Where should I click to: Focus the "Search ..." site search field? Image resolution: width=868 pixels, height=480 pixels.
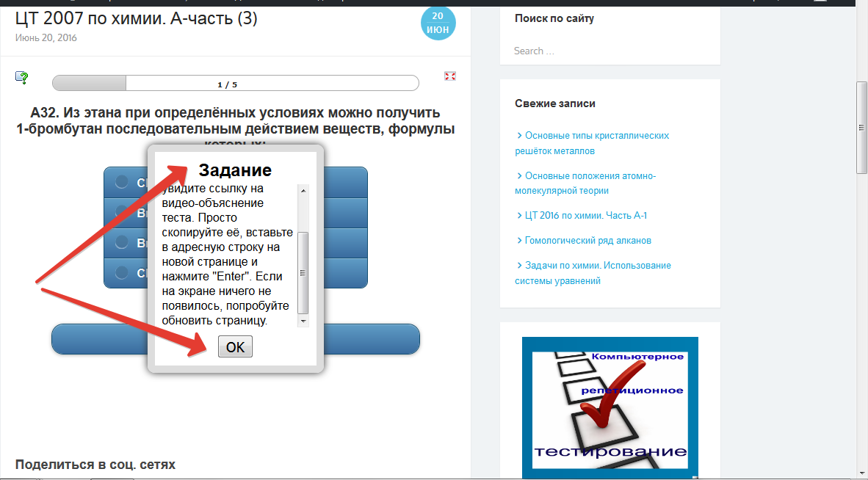point(610,51)
